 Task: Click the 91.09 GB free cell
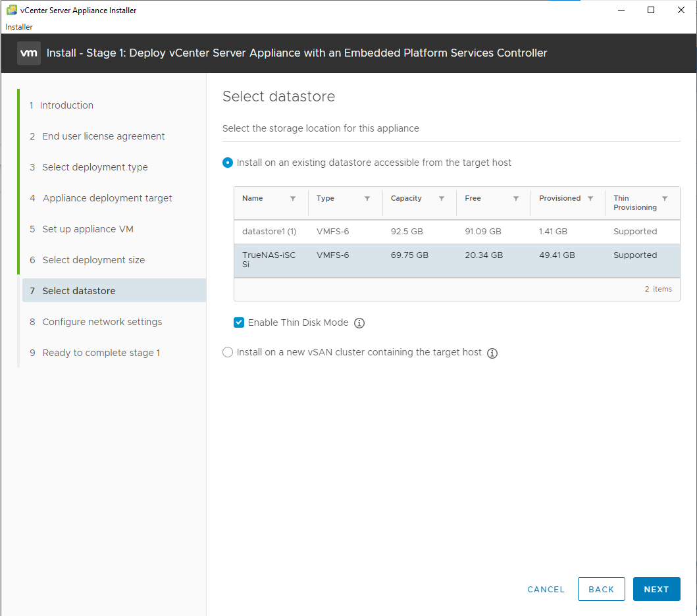click(x=482, y=232)
